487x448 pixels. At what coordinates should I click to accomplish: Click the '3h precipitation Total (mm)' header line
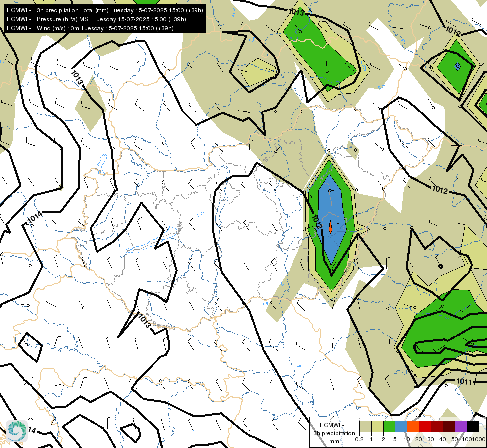click(x=105, y=10)
